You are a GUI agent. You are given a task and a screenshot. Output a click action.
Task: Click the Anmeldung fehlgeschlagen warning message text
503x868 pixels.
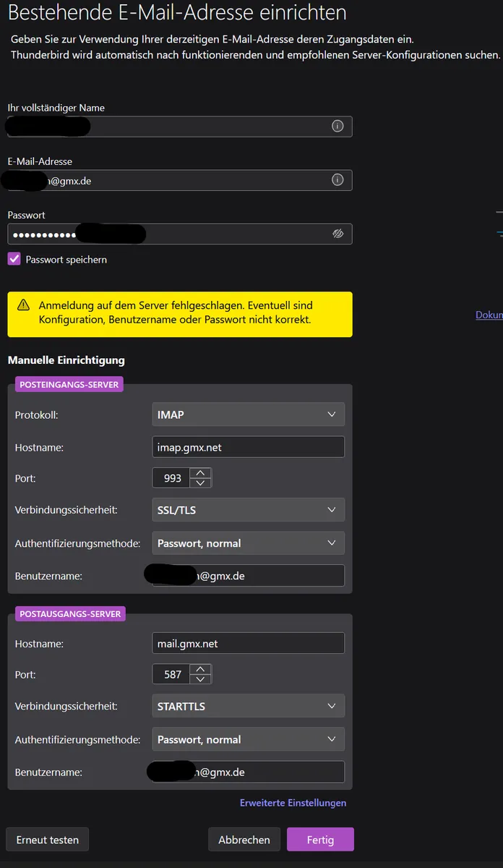[176, 312]
